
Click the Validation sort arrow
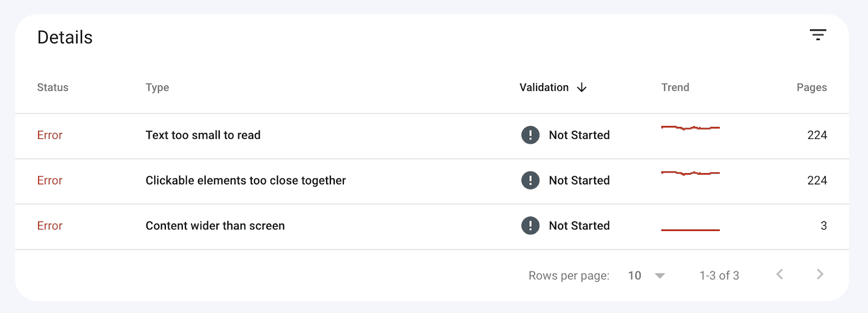coord(582,87)
